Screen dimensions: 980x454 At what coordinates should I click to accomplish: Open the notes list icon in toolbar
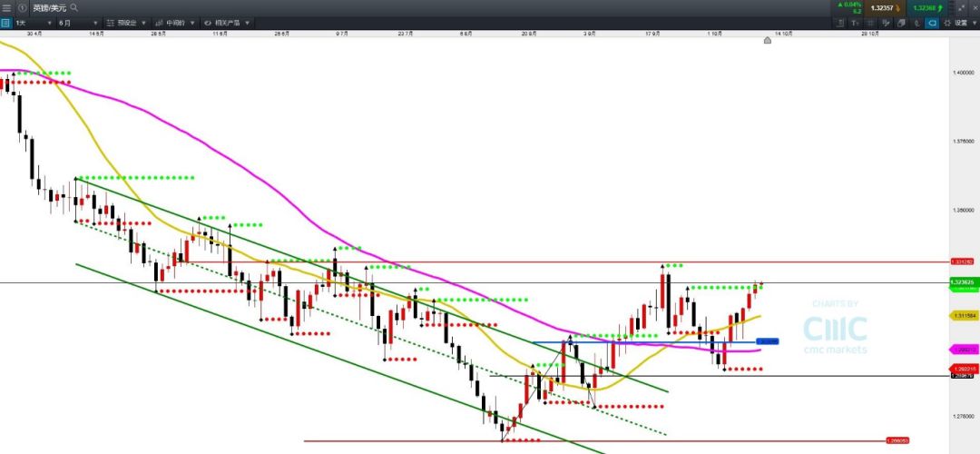[841, 23]
